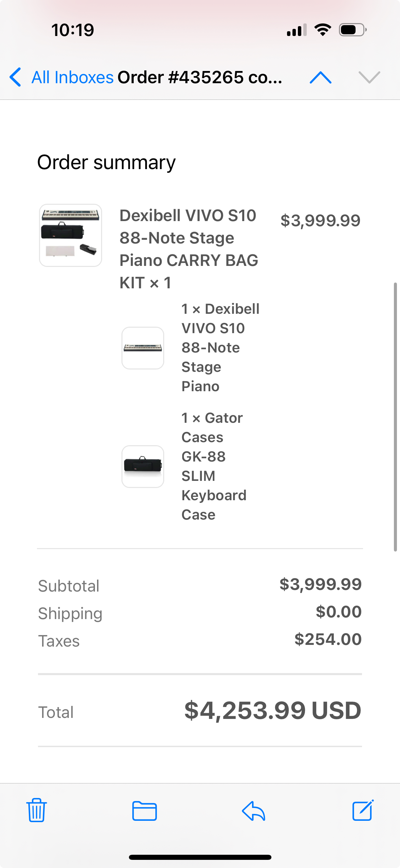This screenshot has height=868, width=400.
Task: Tap the back chevron icon
Action: point(15,77)
